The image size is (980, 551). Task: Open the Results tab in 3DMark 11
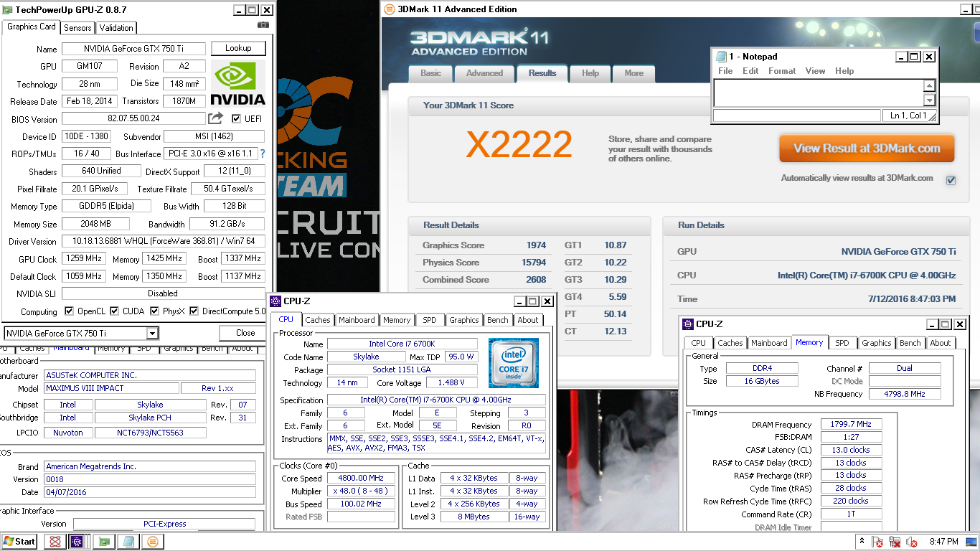pos(542,73)
